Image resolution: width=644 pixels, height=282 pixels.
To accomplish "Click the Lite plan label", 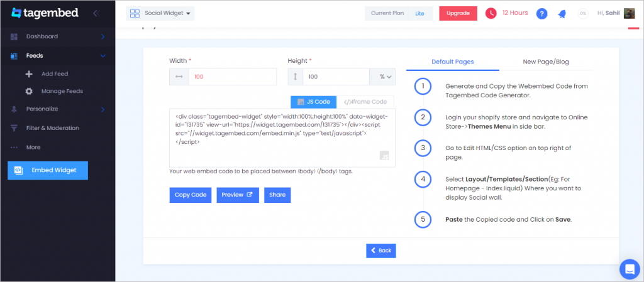I will click(x=419, y=14).
